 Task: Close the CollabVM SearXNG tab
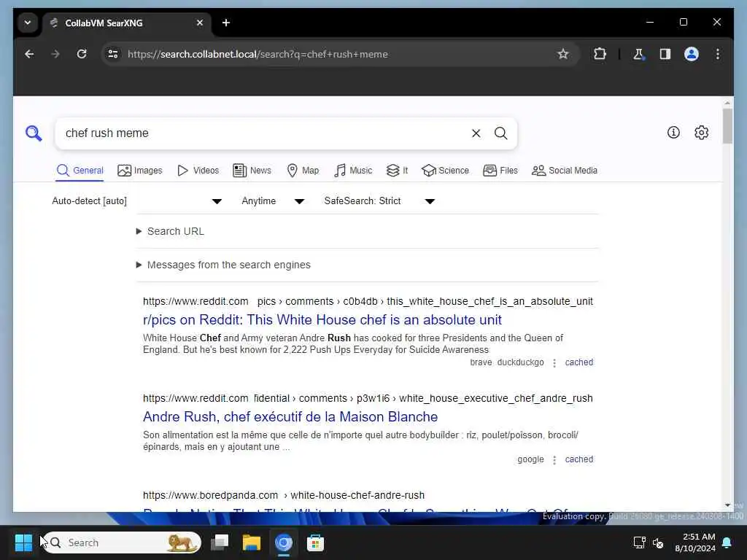pos(200,23)
